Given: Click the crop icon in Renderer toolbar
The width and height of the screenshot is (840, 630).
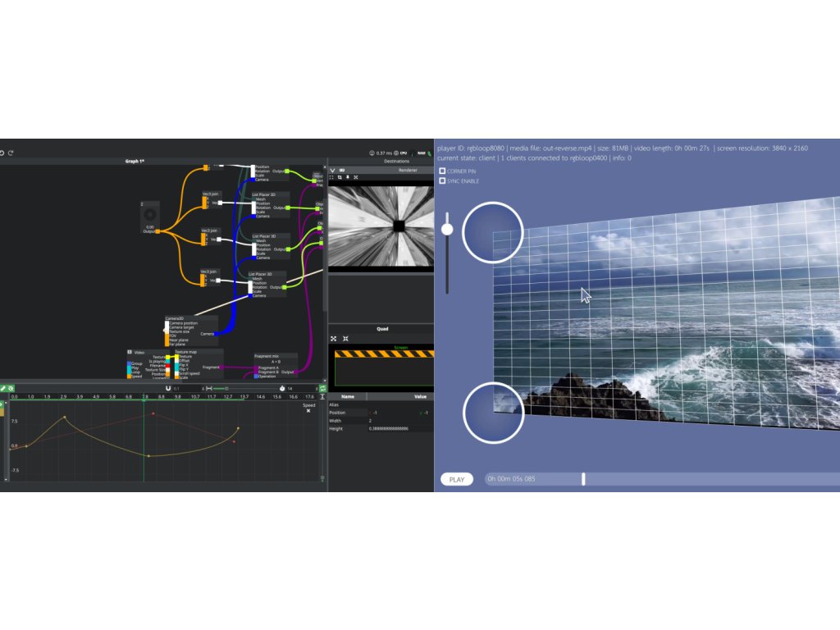Looking at the screenshot, I should point(340,177).
